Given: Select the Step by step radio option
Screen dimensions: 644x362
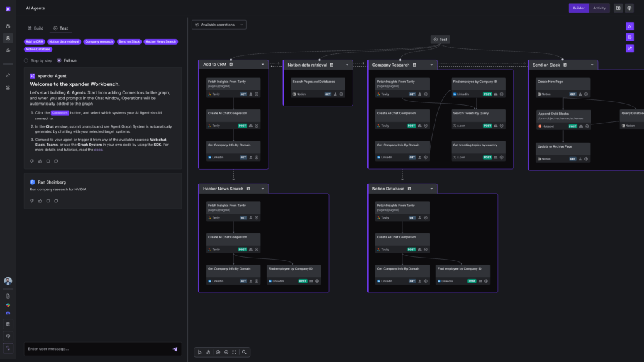Looking at the screenshot, I should [x=26, y=61].
